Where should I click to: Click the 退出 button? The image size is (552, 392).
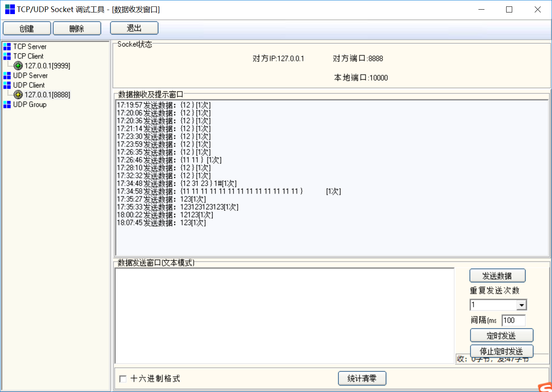tap(134, 28)
